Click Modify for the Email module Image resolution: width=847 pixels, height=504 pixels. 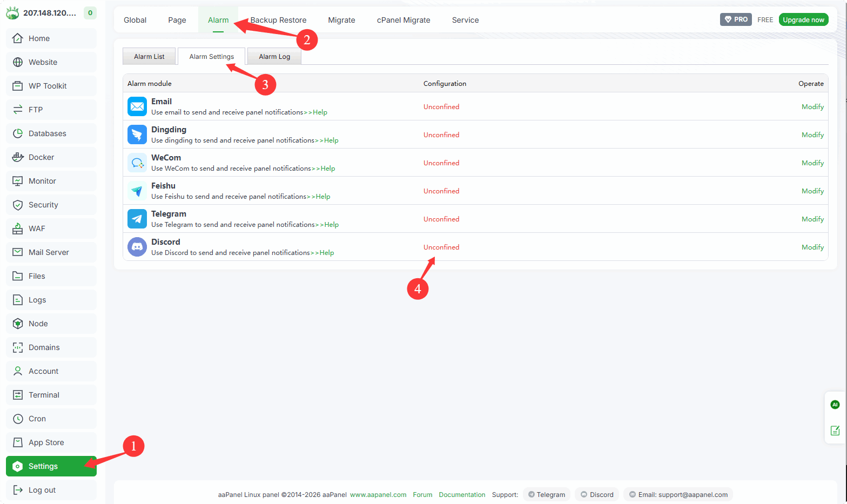pos(812,107)
